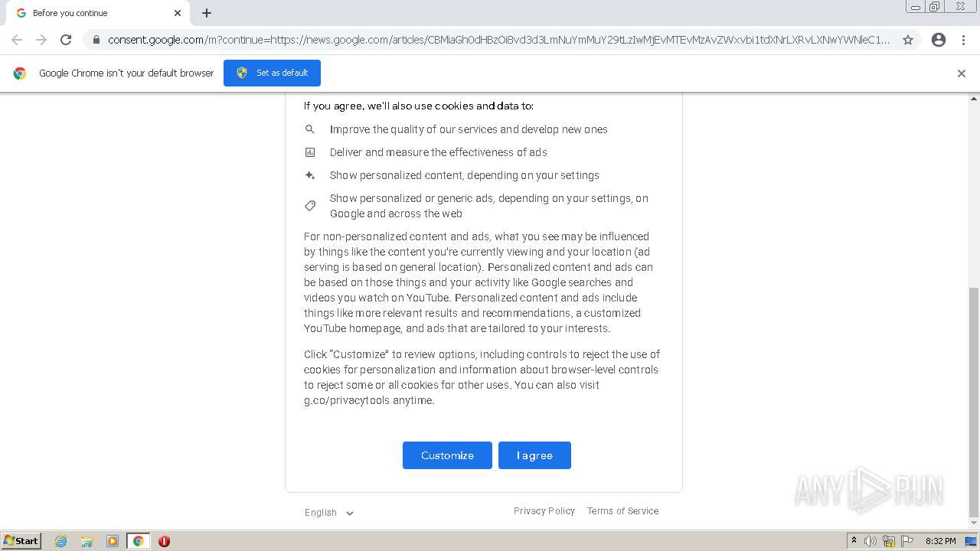Close the 'Before you continue' tab

(178, 13)
